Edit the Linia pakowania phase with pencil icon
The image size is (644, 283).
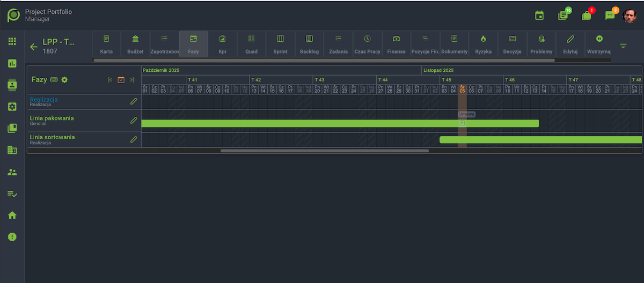point(134,121)
